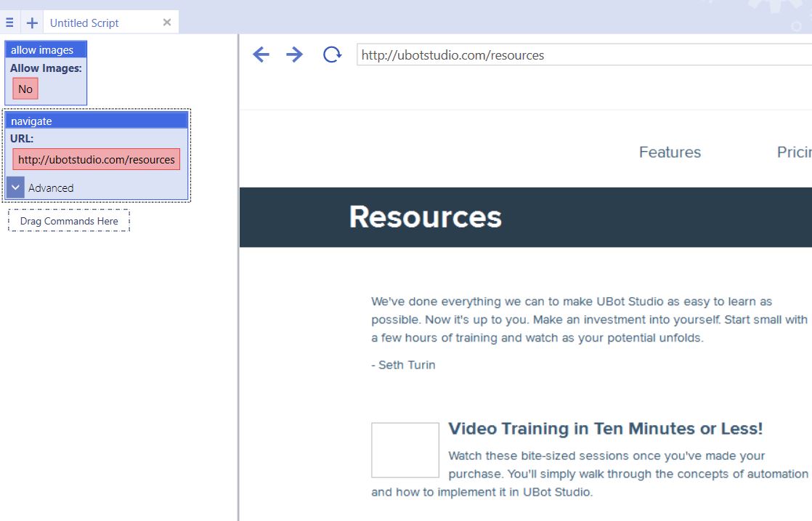This screenshot has height=521, width=812.
Task: Edit the navigate URL field
Action: (x=97, y=160)
